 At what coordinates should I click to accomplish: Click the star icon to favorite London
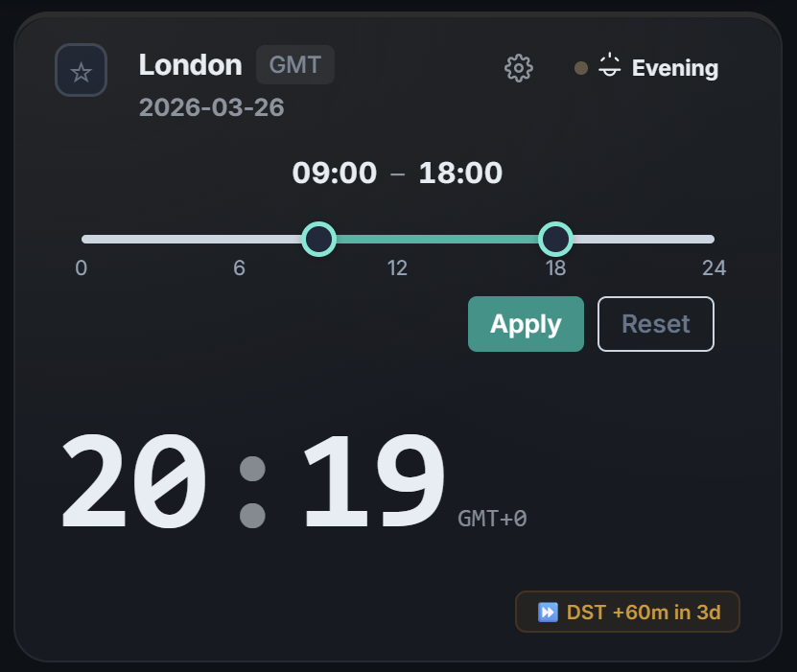pyautogui.click(x=81, y=69)
